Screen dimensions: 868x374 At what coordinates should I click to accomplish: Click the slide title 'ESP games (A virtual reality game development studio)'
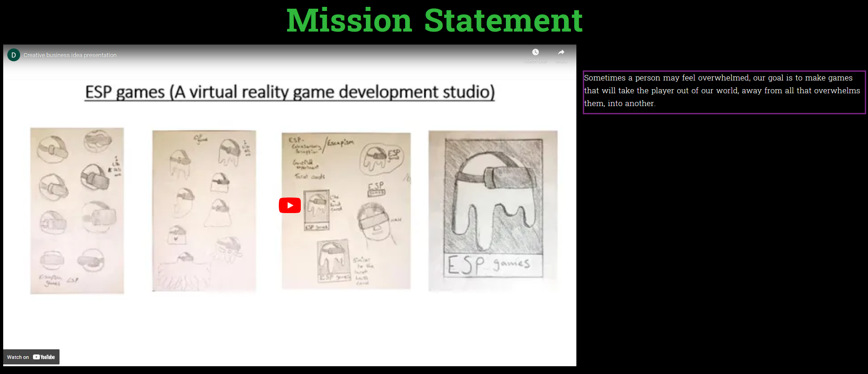pos(290,92)
